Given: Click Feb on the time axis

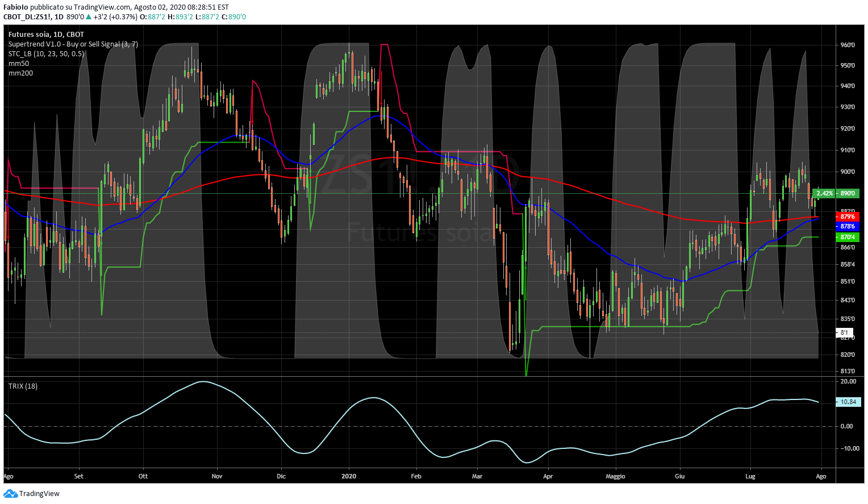Looking at the screenshot, I should (416, 476).
